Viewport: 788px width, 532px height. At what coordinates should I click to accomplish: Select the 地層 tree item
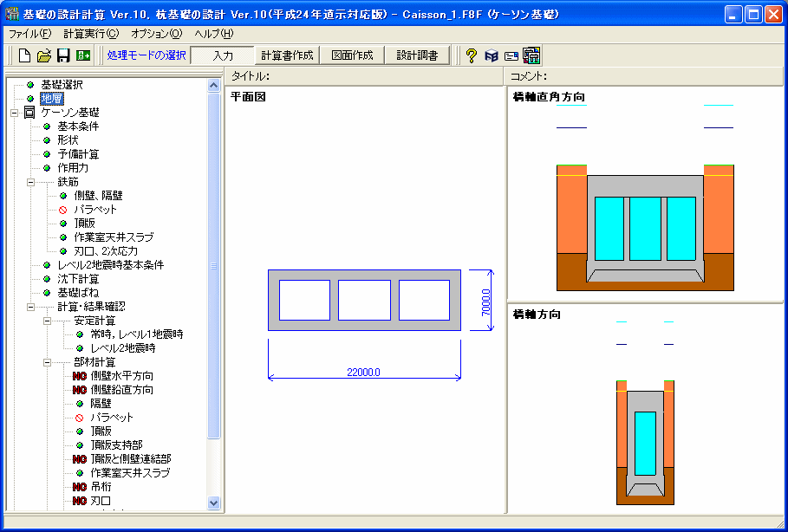coord(52,99)
